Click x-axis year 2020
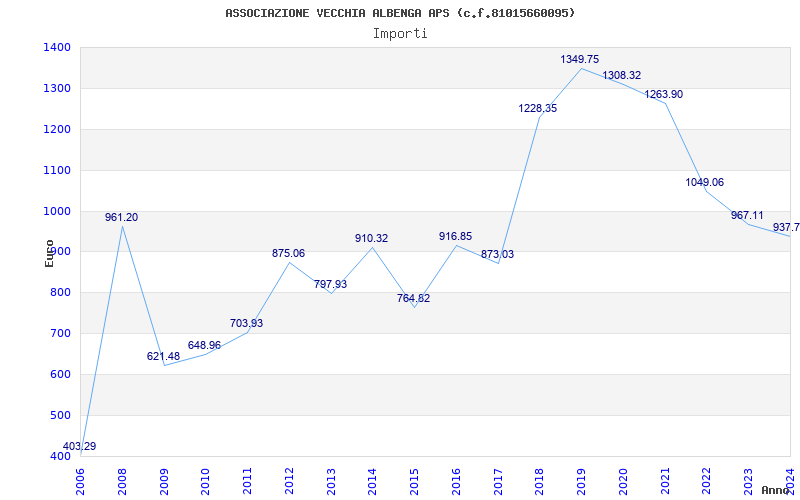800x500 pixels. click(x=623, y=482)
